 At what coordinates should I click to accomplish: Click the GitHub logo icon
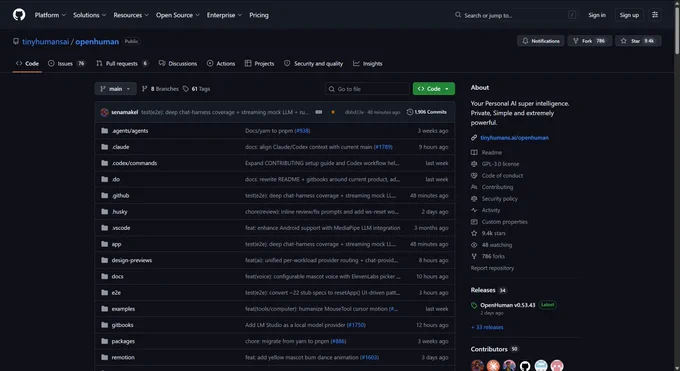coord(19,15)
